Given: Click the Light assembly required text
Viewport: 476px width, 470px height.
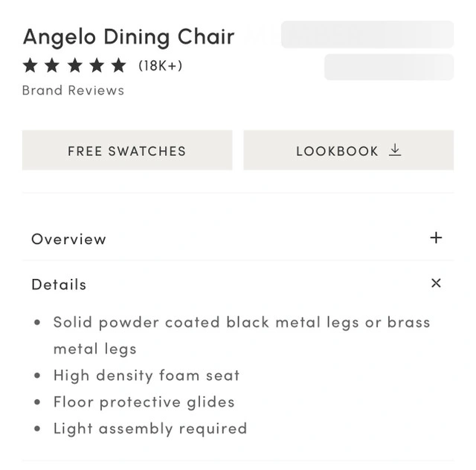Looking at the screenshot, I should pos(149,429).
